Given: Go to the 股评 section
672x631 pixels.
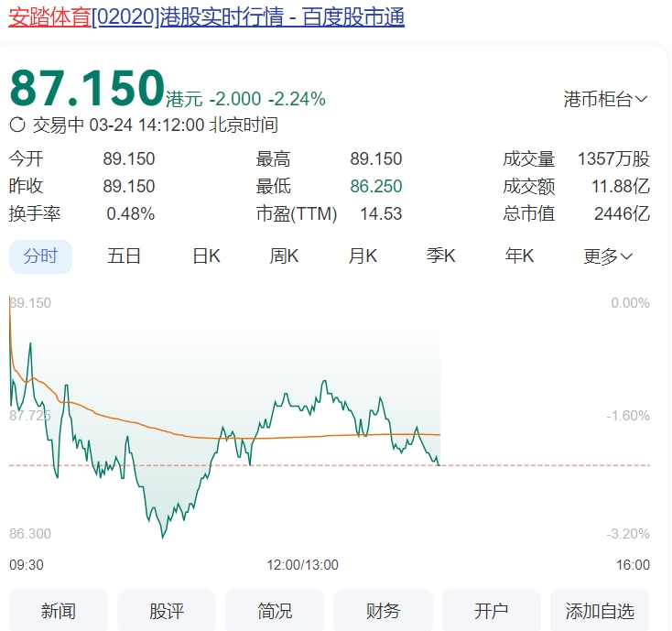Looking at the screenshot, I should coord(167,610).
